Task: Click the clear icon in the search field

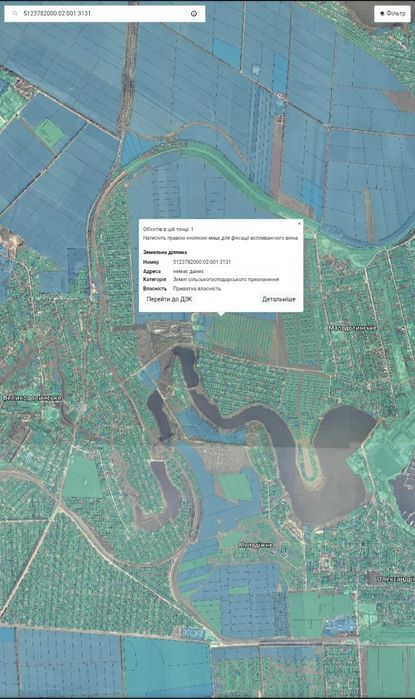Action: click(x=194, y=14)
